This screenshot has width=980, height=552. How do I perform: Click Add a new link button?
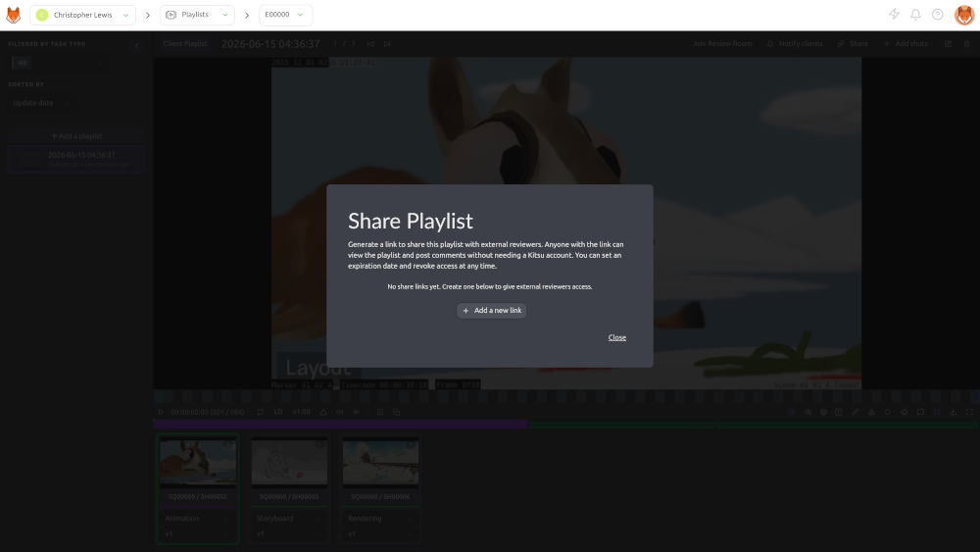click(x=491, y=311)
